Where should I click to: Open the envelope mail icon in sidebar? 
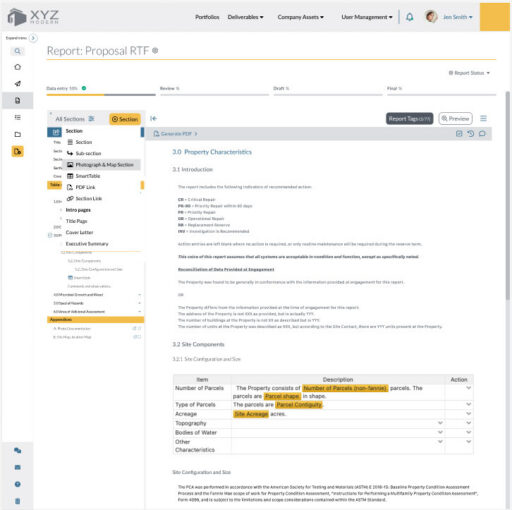pos(17,467)
